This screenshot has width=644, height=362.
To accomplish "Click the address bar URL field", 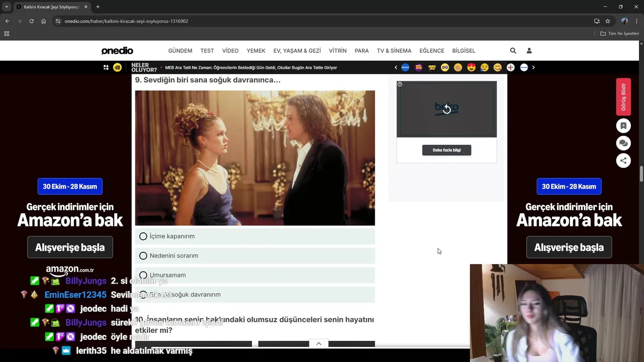I will point(322,21).
